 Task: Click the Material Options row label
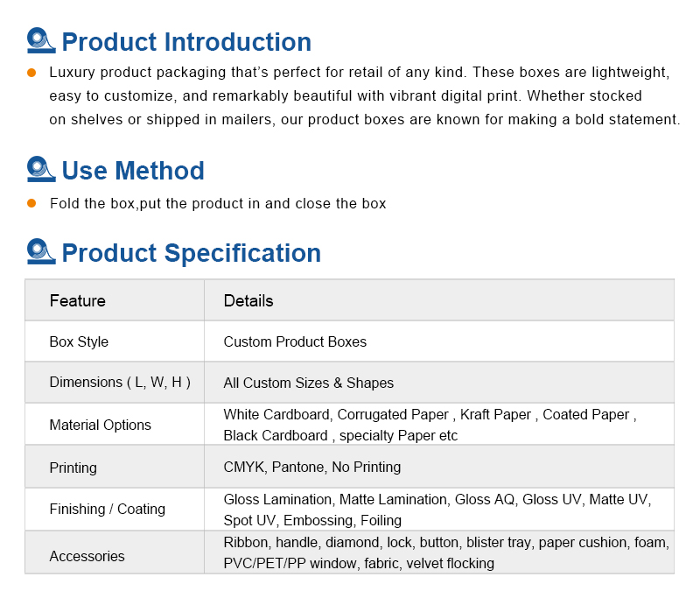pyautogui.click(x=101, y=425)
